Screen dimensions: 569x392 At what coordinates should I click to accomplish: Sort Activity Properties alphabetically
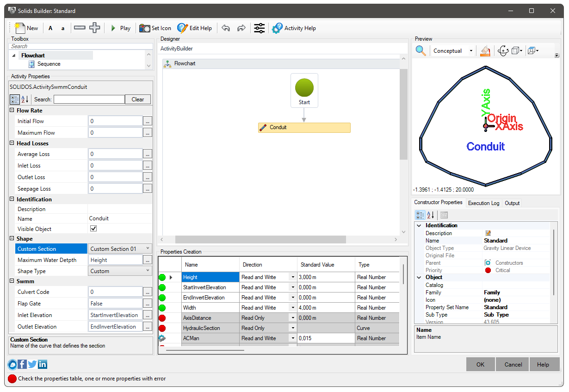pyautogui.click(x=25, y=99)
